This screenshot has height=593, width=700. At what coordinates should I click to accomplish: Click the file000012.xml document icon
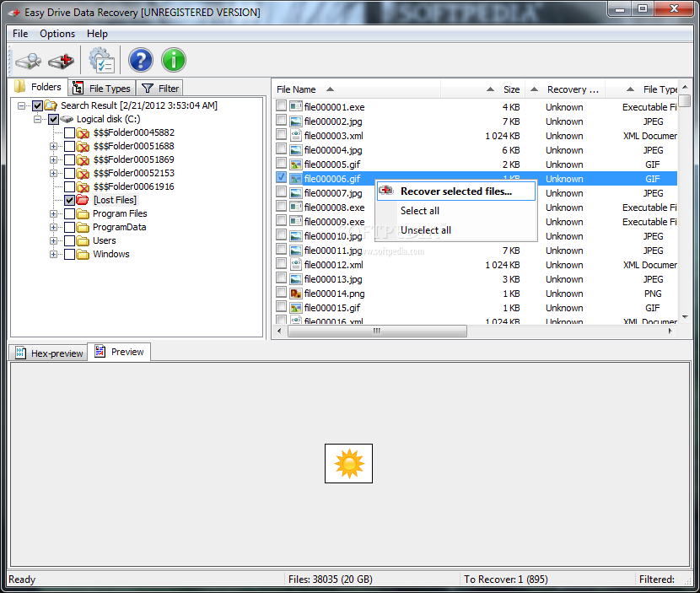(295, 264)
